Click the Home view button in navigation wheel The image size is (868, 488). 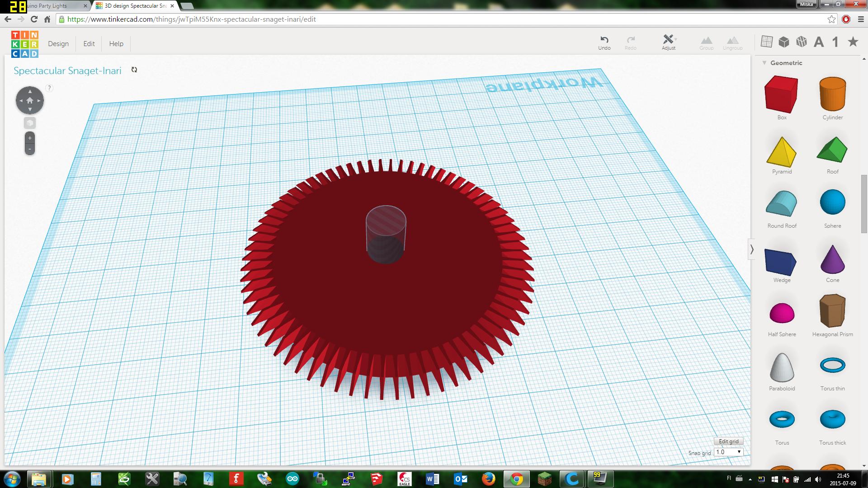(x=30, y=100)
